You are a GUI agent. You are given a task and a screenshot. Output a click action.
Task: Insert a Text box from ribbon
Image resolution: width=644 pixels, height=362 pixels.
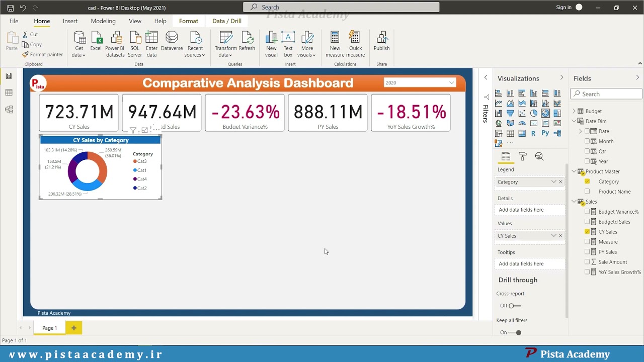click(288, 44)
